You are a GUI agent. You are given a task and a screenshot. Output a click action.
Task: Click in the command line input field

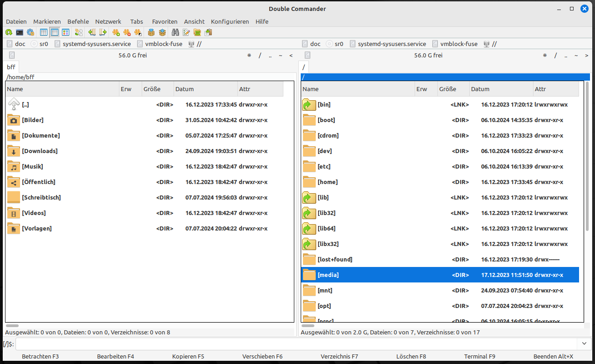pyautogui.click(x=296, y=343)
